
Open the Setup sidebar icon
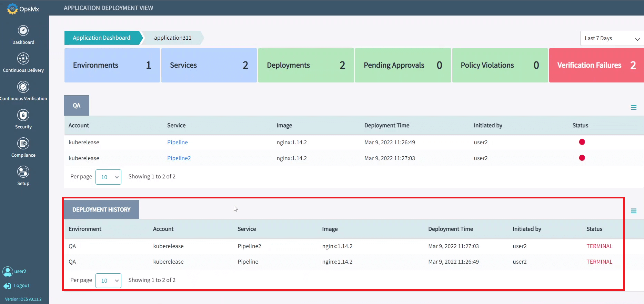(23, 172)
